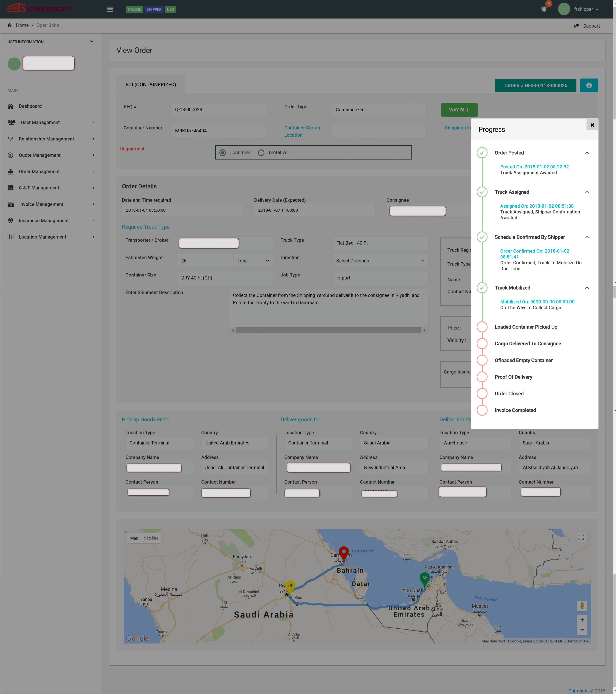Click the WAY BILL button
Screen dimensions: 616x694
click(x=459, y=110)
